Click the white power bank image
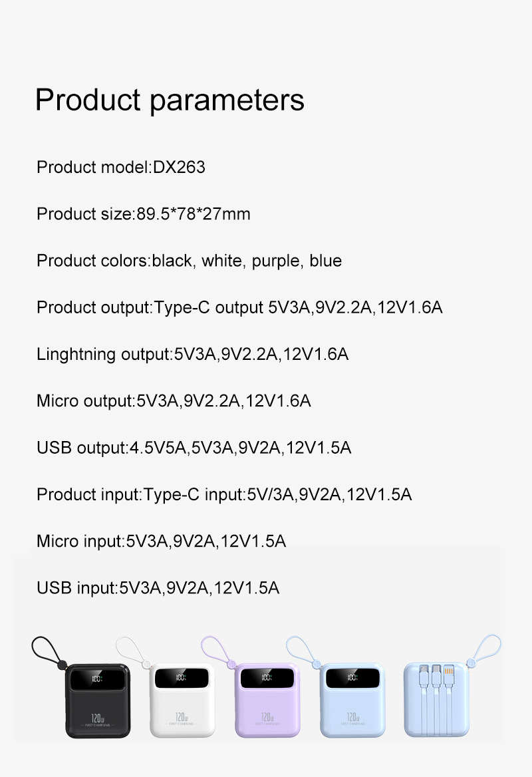The height and width of the screenshot is (777, 532). (x=182, y=700)
